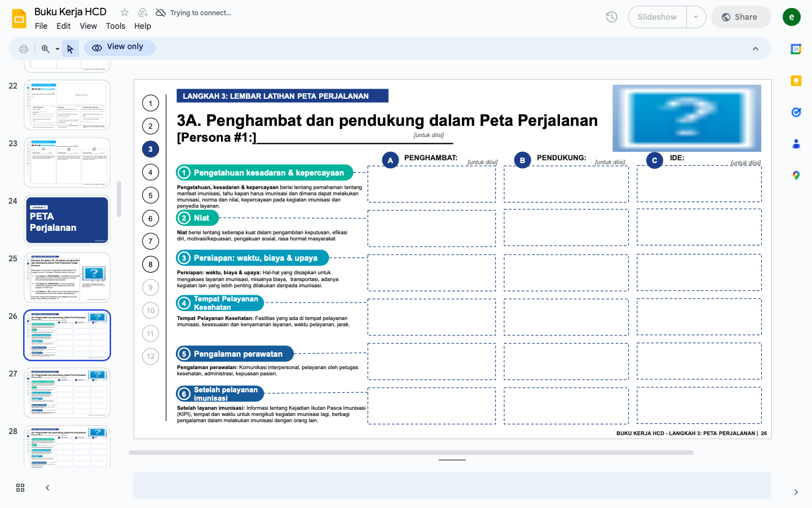Click 'LANGKAH 3: LEMBAR LATIHAN PETA PERJALANAN' banner

tap(283, 96)
